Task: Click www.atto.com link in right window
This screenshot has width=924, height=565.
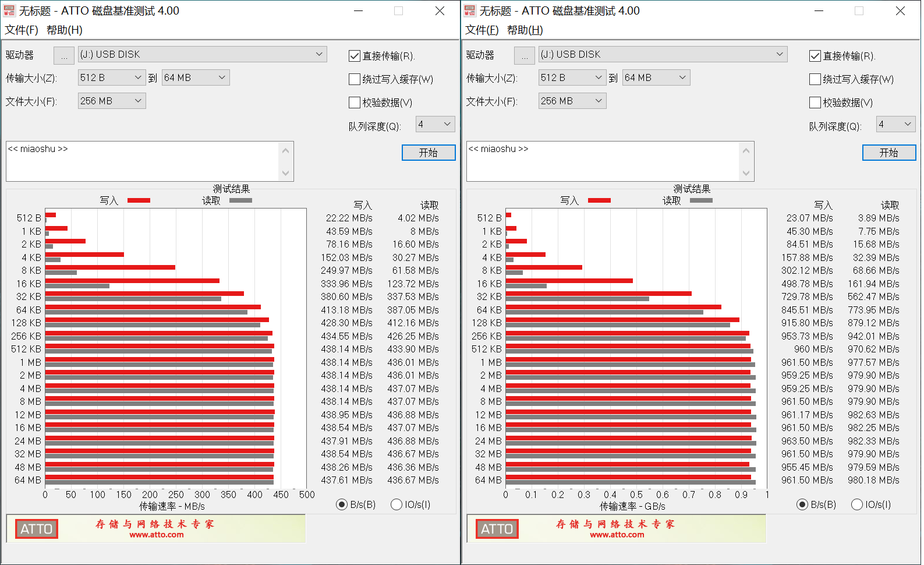Action: tap(617, 535)
